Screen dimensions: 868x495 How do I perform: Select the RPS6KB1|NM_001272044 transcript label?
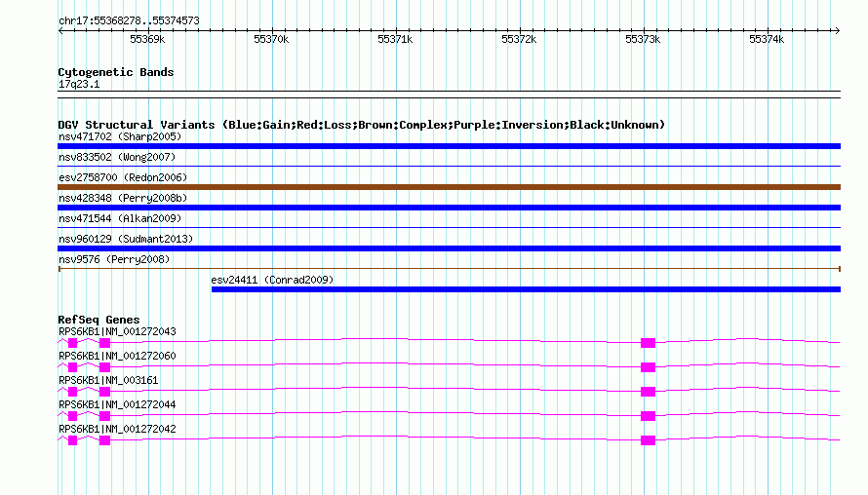pos(117,404)
